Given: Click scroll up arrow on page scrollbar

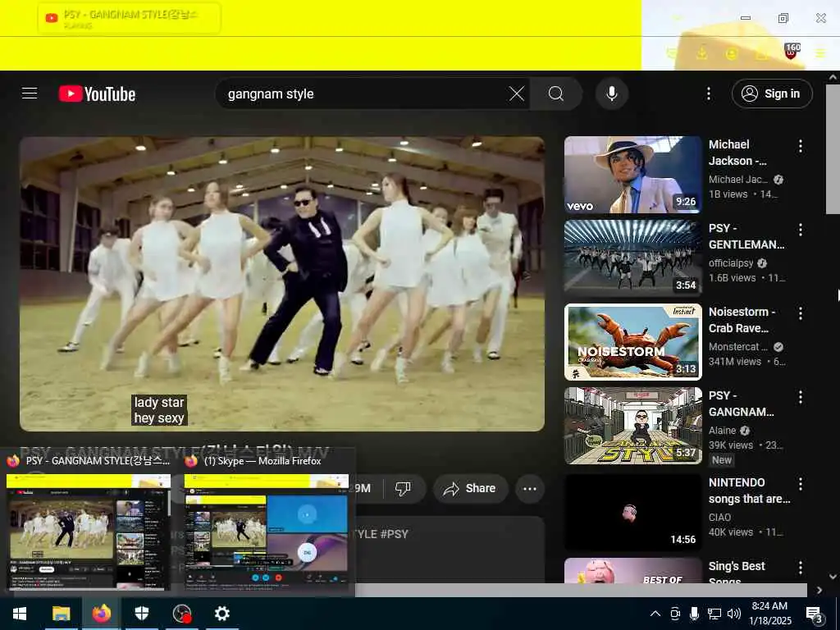Looking at the screenshot, I should [x=833, y=77].
